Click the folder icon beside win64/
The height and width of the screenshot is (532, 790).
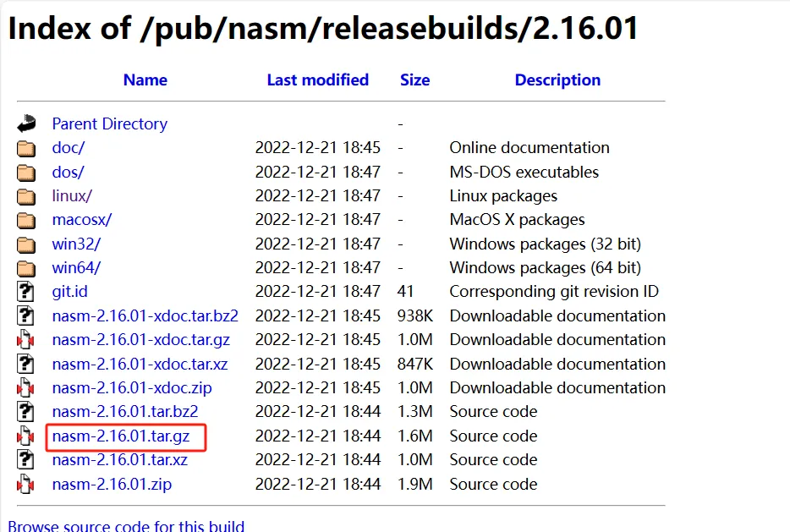pos(26,268)
